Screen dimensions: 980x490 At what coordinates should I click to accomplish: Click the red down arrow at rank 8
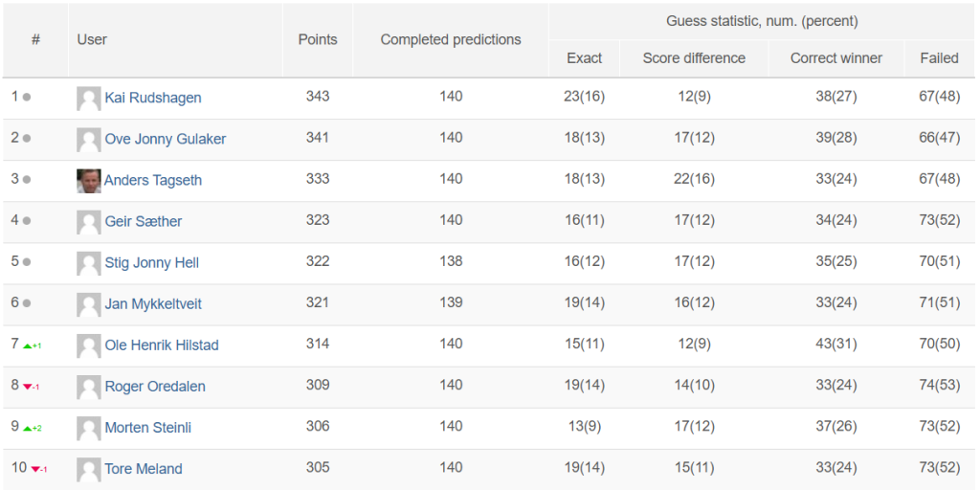point(27,387)
